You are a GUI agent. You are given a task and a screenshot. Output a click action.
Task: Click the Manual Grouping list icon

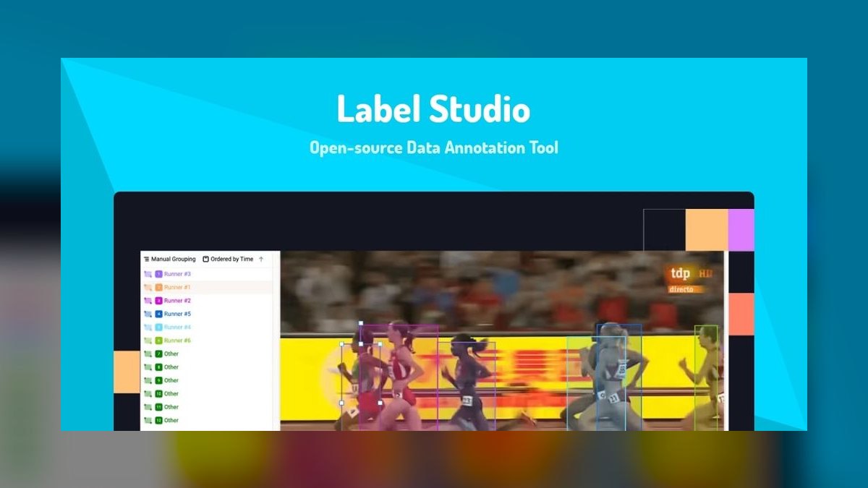[x=146, y=259]
